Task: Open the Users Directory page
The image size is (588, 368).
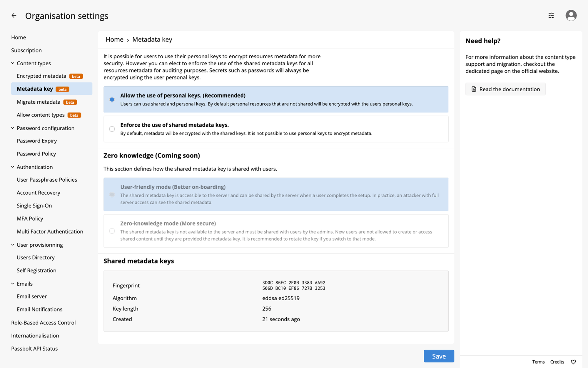Action: click(x=36, y=257)
